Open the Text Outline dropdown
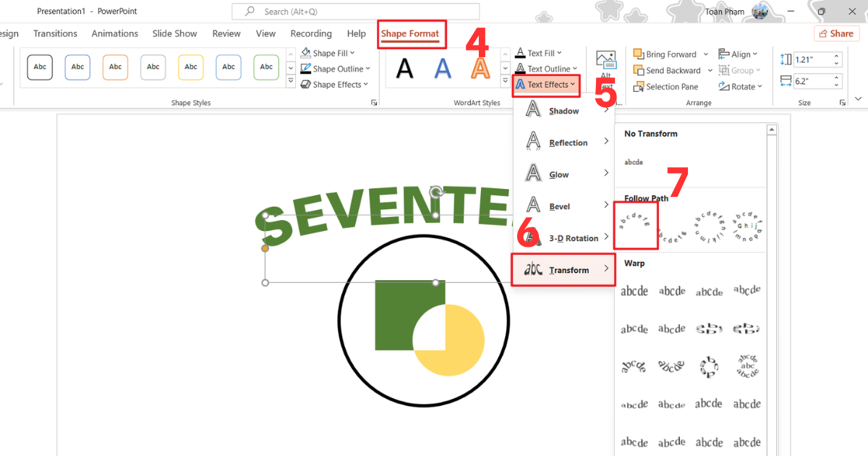 pos(545,69)
